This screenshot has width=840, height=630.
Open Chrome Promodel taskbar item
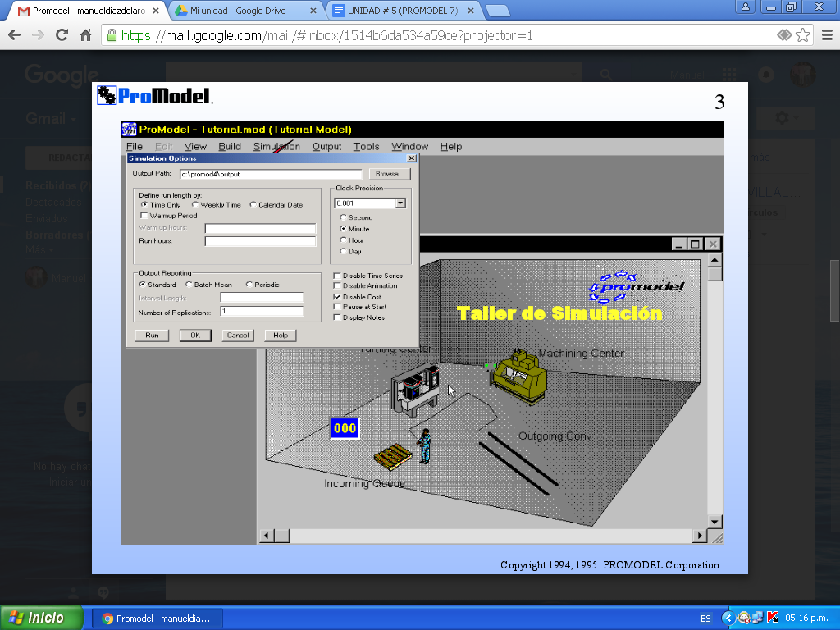[157, 619]
